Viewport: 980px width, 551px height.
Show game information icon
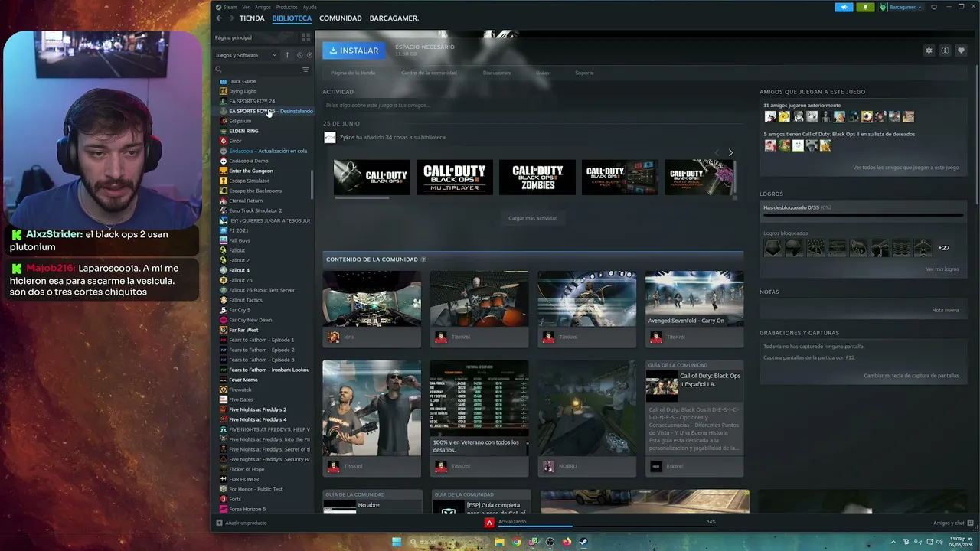[945, 51]
